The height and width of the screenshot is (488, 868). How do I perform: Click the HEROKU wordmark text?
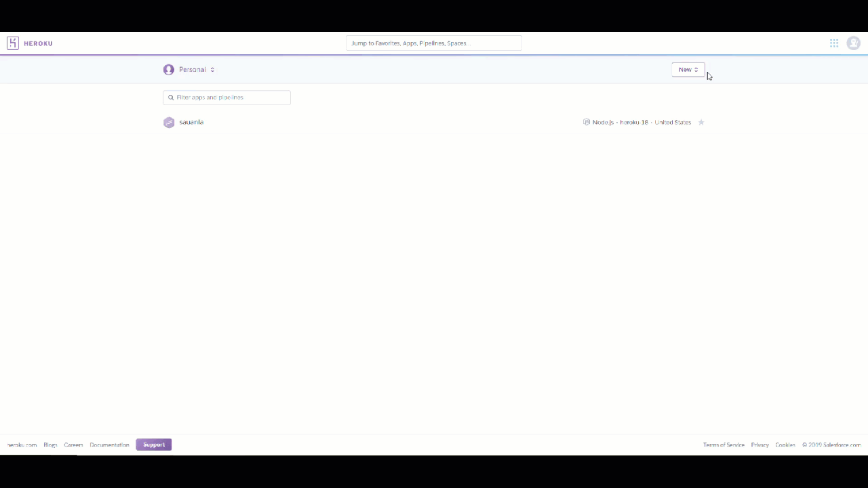tap(38, 43)
